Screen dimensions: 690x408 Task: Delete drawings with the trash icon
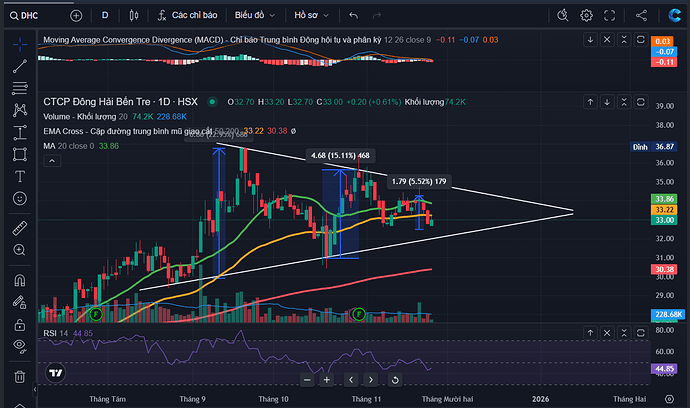20,377
